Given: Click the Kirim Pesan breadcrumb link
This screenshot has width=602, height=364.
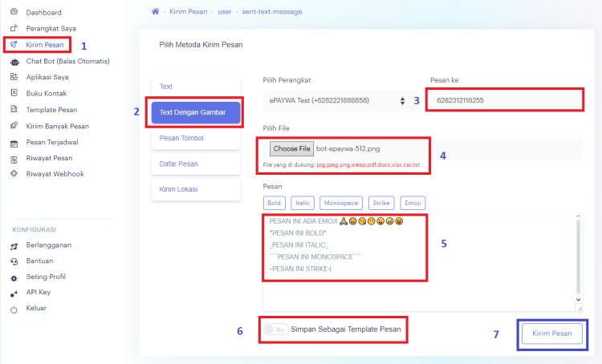Looking at the screenshot, I should (x=188, y=11).
